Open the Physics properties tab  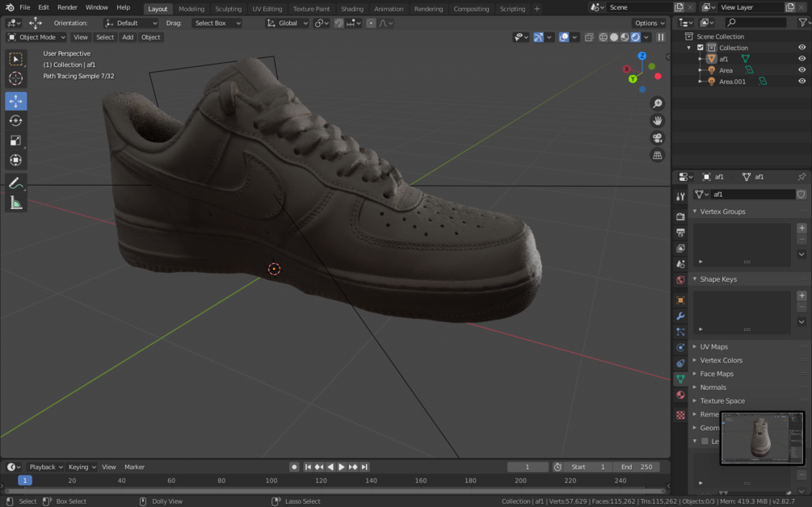(680, 348)
